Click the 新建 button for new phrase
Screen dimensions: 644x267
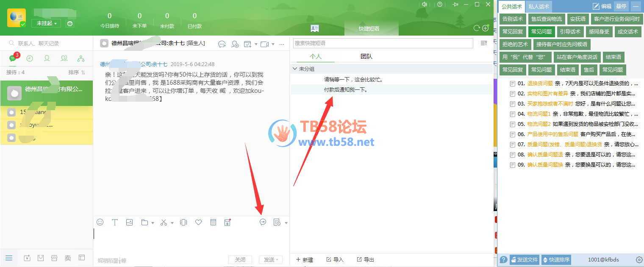304,259
